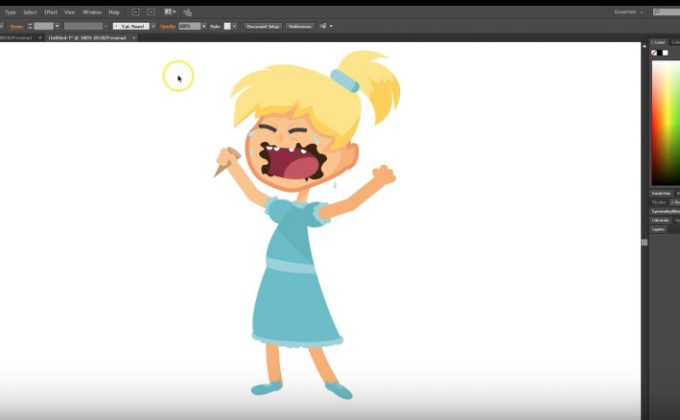This screenshot has height=420, width=680.
Task: Select the white swatch in Color panel
Action: coord(665,53)
